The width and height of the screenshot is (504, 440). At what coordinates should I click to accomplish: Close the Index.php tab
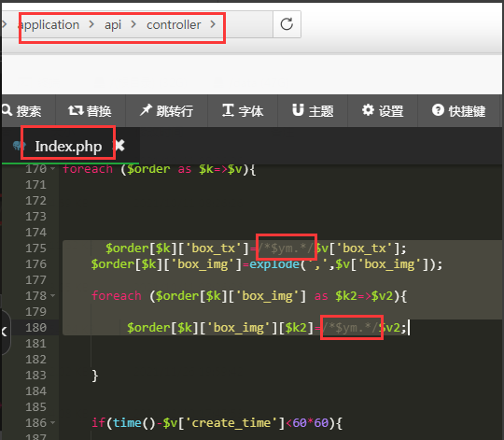pyautogui.click(x=119, y=146)
